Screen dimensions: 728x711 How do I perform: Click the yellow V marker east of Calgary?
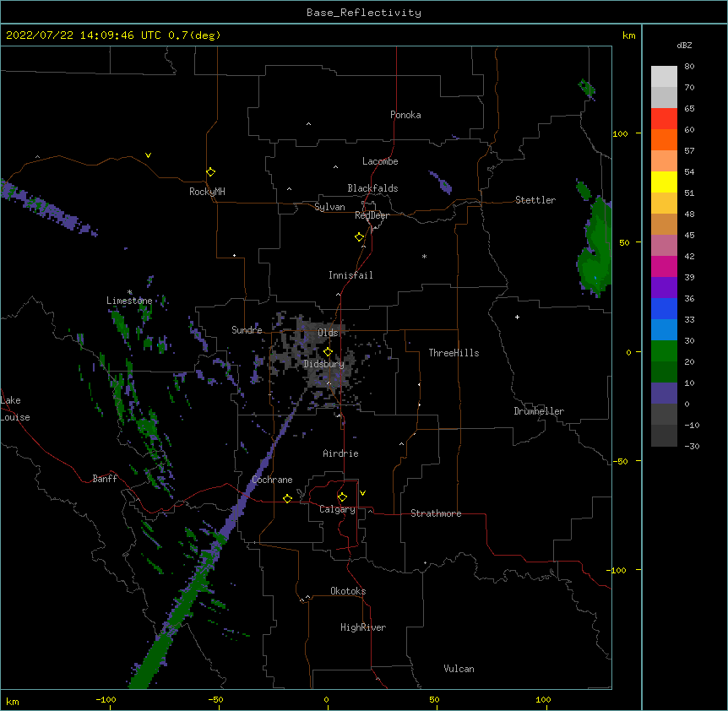pos(362,493)
